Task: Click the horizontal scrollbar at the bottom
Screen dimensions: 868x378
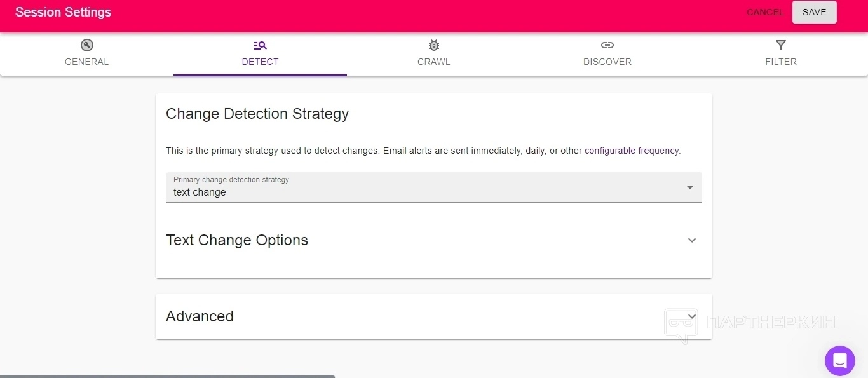Action: (167, 376)
